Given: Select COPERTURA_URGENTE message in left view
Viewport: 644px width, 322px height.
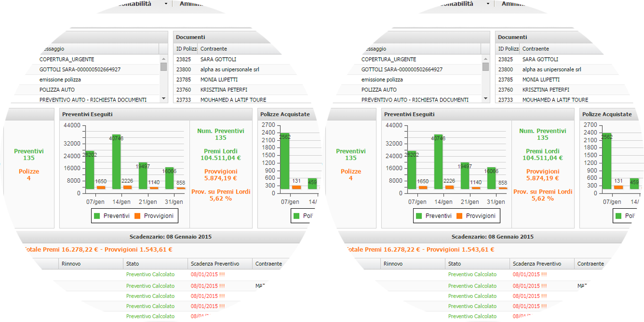Looking at the screenshot, I should pos(67,59).
